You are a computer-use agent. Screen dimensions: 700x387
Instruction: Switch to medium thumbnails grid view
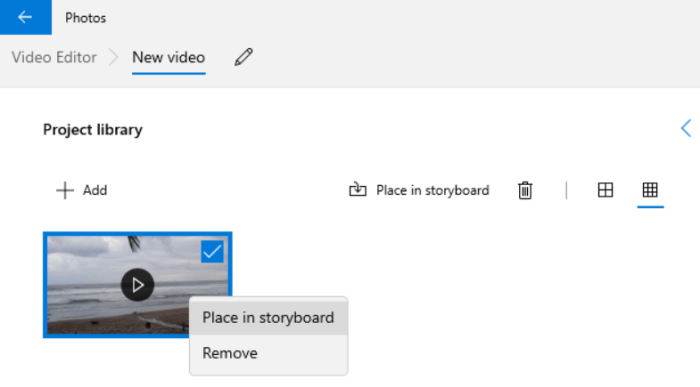(x=605, y=190)
